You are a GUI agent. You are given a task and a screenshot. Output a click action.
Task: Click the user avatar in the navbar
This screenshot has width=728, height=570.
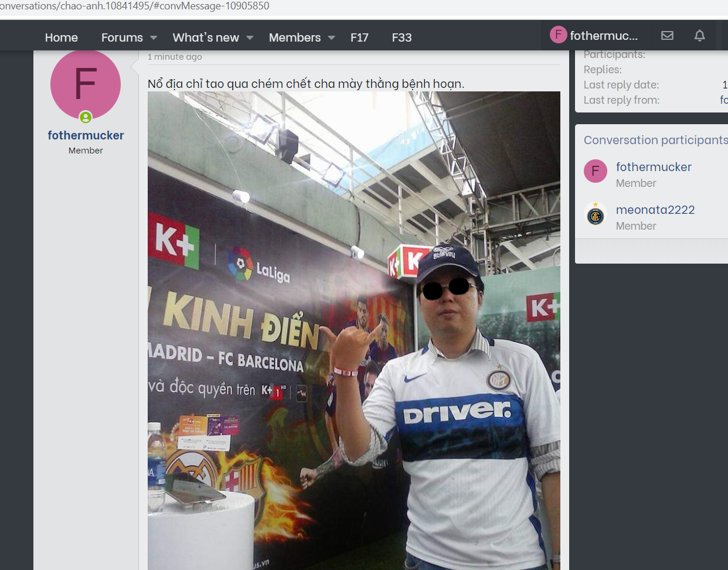point(558,35)
